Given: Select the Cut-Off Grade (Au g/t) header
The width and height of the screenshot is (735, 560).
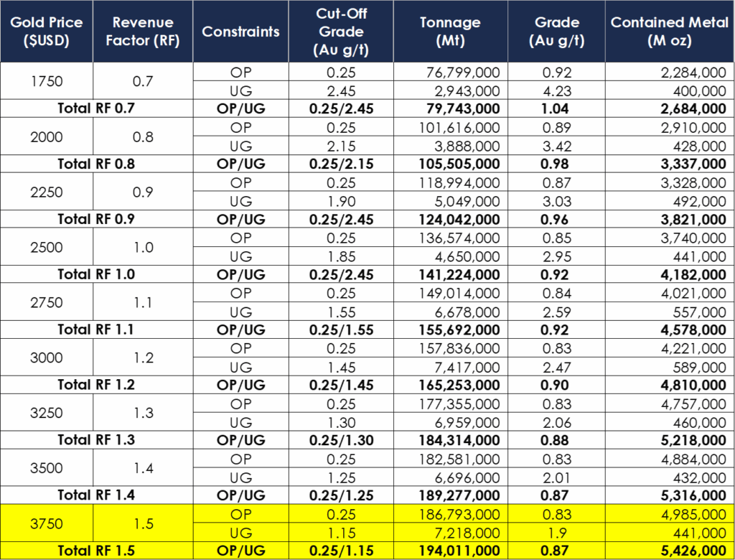Looking at the screenshot, I should point(341,32).
